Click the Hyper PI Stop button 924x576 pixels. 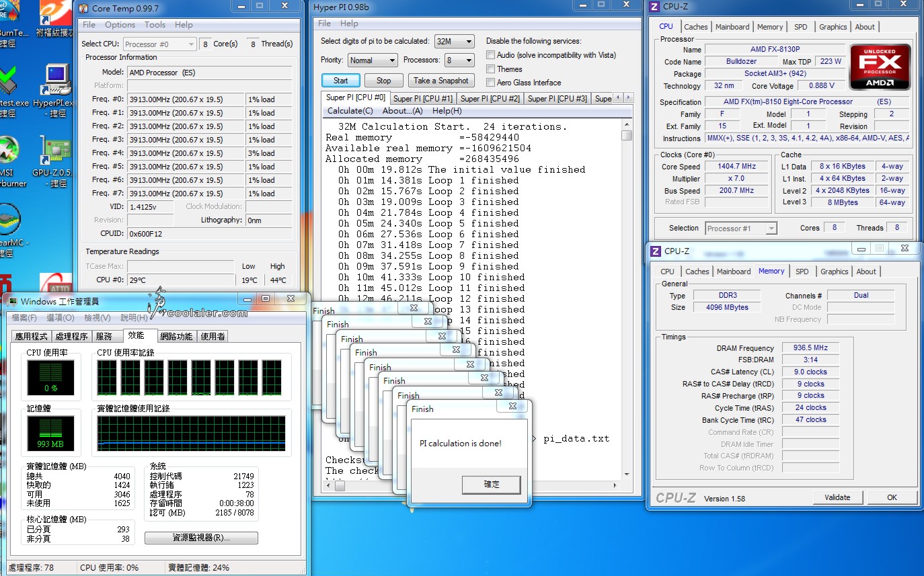point(383,80)
